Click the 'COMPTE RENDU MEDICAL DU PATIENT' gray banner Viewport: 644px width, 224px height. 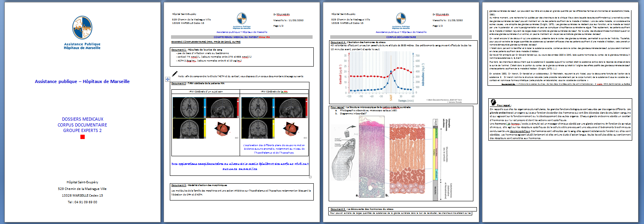(242, 37)
